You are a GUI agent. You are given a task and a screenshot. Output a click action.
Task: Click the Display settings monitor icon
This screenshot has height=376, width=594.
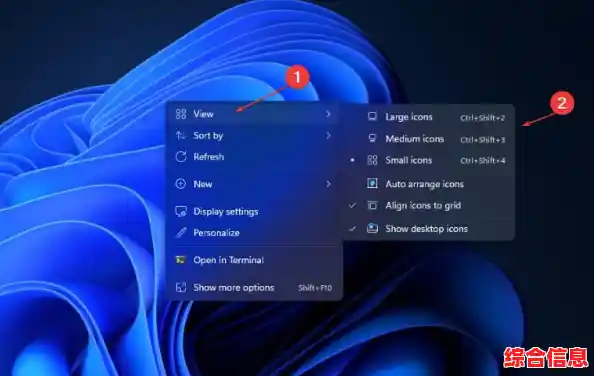(x=181, y=211)
